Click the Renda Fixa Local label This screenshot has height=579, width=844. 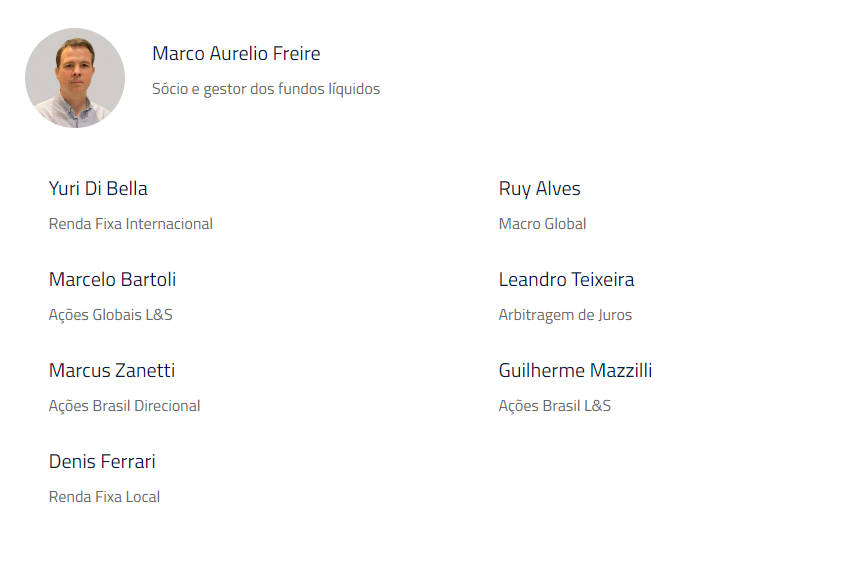104,496
